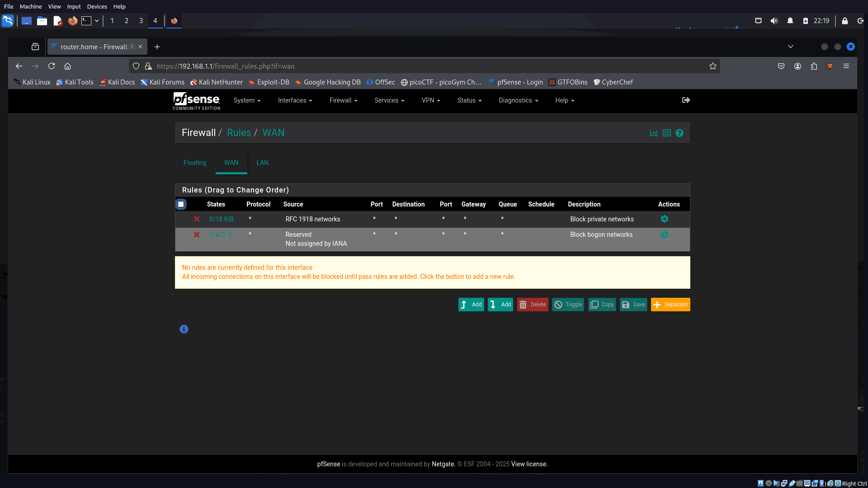868x488 pixels.
Task: Open the CyberChef bookmark
Action: [x=613, y=82]
